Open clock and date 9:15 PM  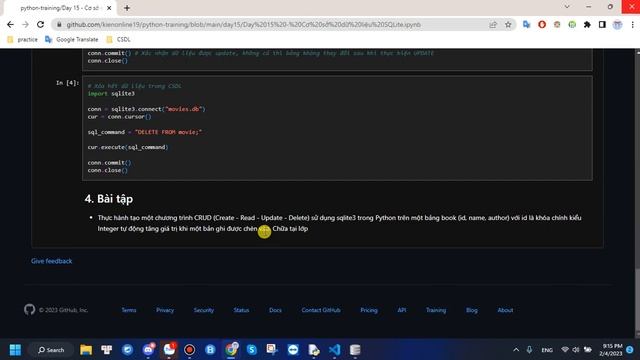[x=611, y=350]
